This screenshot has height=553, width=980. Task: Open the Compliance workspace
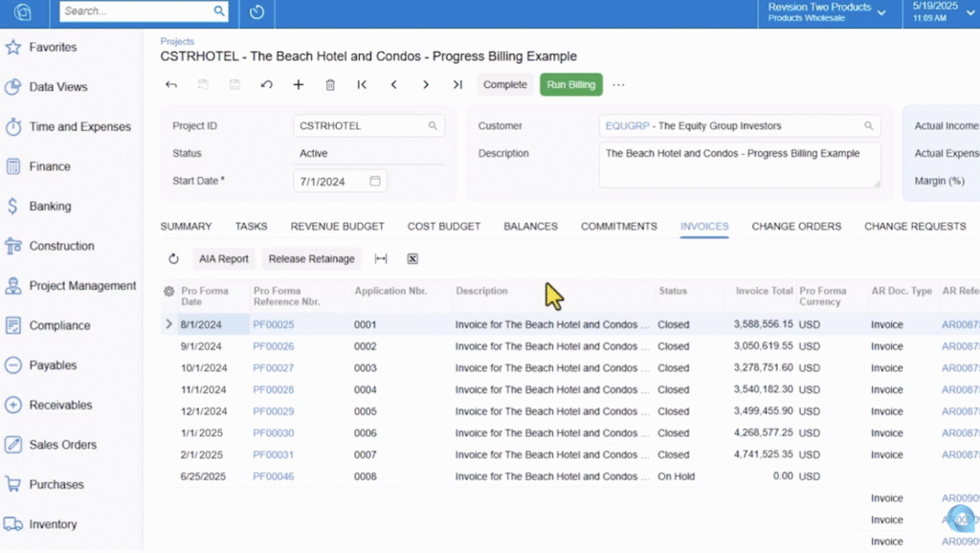(59, 325)
